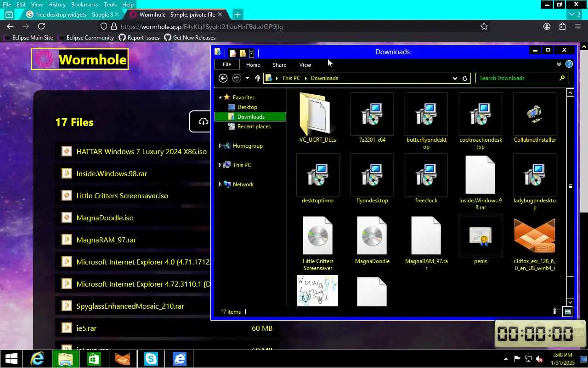
Task: Bookmark this page with the star
Action: pyautogui.click(x=484, y=27)
